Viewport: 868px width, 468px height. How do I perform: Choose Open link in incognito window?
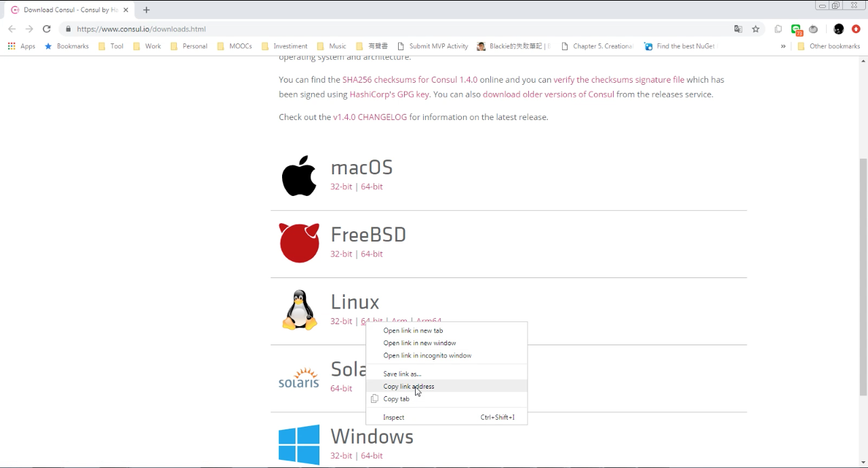pos(446,355)
